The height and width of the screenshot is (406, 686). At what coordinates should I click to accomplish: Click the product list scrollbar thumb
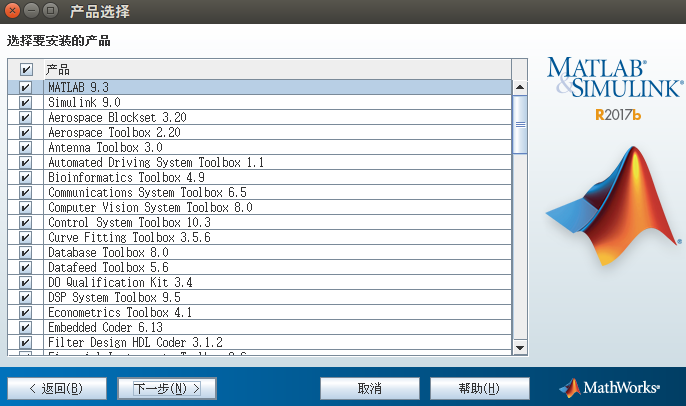[x=520, y=125]
